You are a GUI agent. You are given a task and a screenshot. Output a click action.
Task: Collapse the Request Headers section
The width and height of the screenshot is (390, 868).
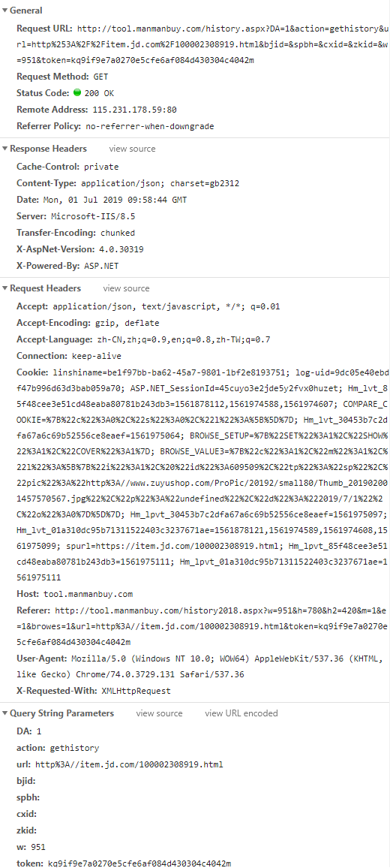click(5, 288)
